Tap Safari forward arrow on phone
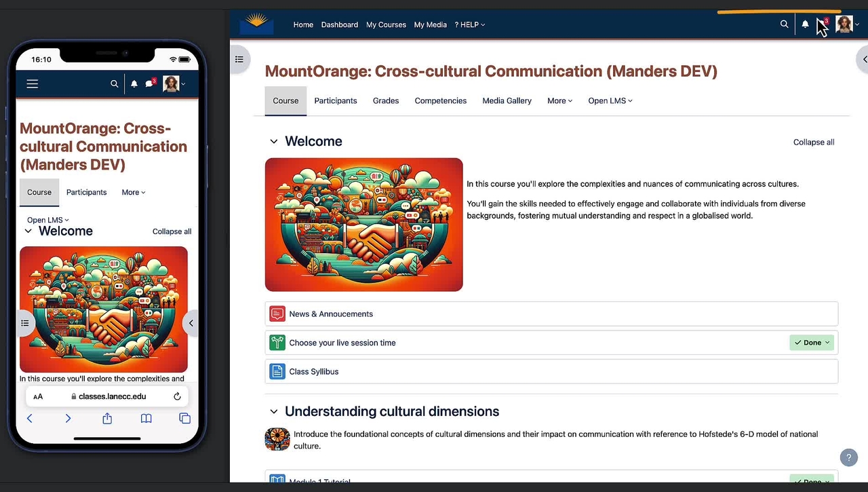This screenshot has height=492, width=868. tap(68, 418)
